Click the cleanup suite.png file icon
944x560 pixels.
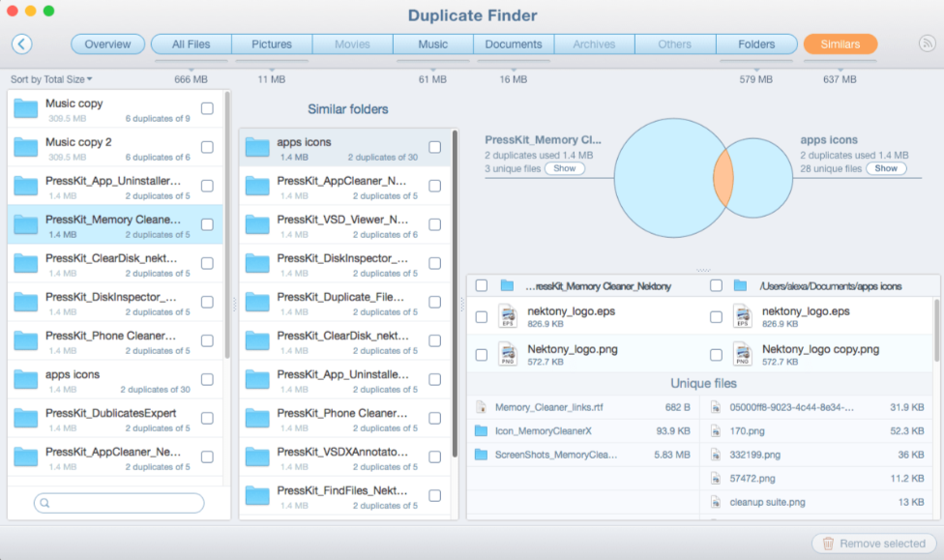coord(715,502)
